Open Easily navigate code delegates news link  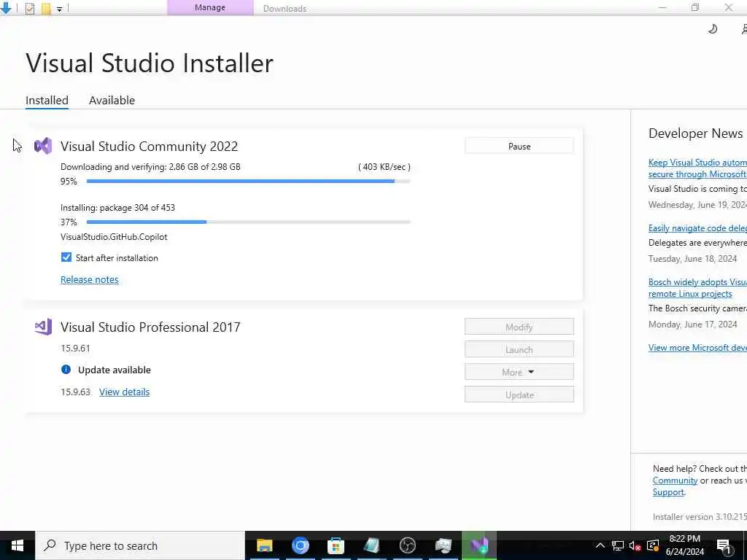click(697, 228)
